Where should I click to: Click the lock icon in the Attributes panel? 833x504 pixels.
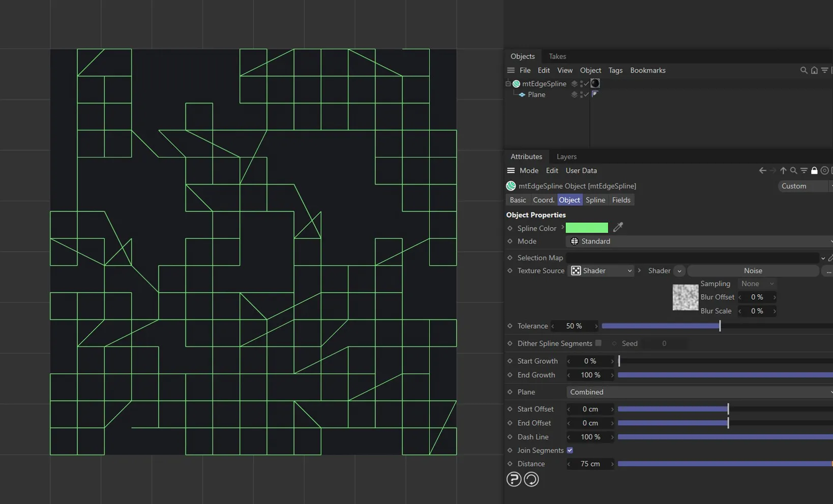click(x=814, y=171)
